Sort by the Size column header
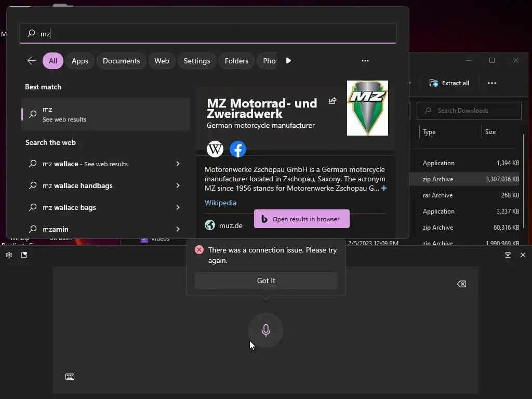The image size is (532, 399). point(490,132)
